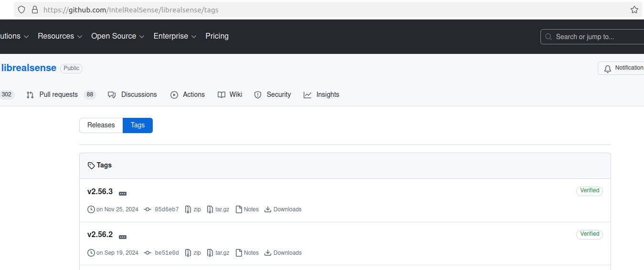The image size is (644, 270).
Task: Click the Public visibility label
Action: [71, 68]
